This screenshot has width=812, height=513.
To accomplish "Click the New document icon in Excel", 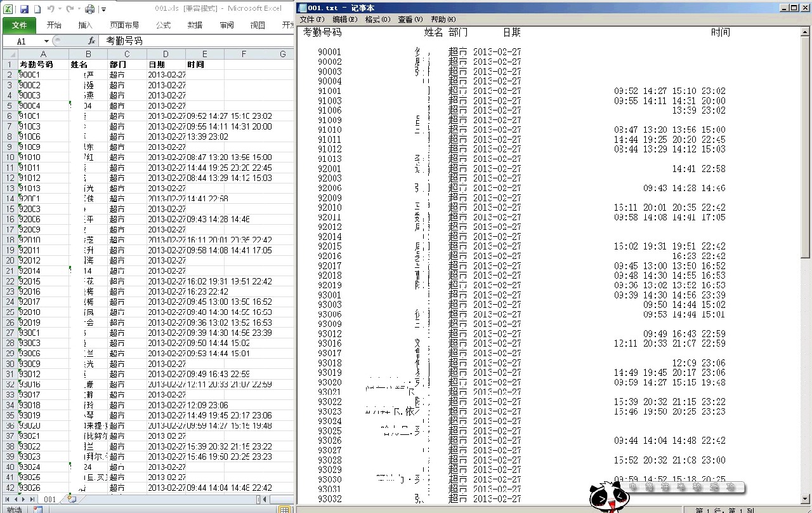I will click(37, 9).
